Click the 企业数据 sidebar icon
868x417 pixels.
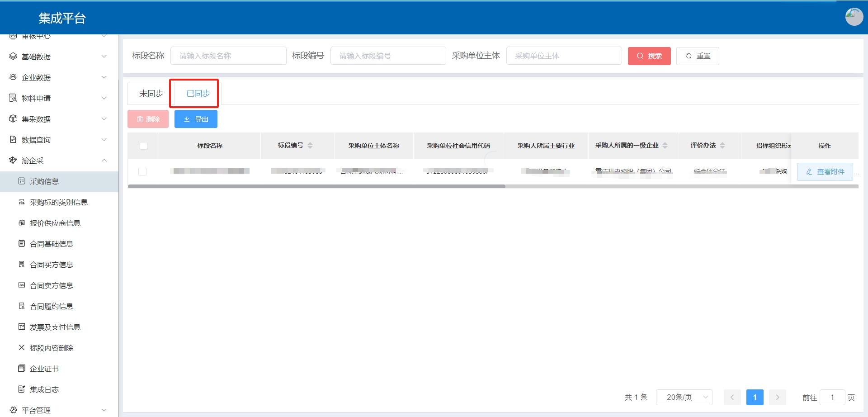tap(13, 77)
